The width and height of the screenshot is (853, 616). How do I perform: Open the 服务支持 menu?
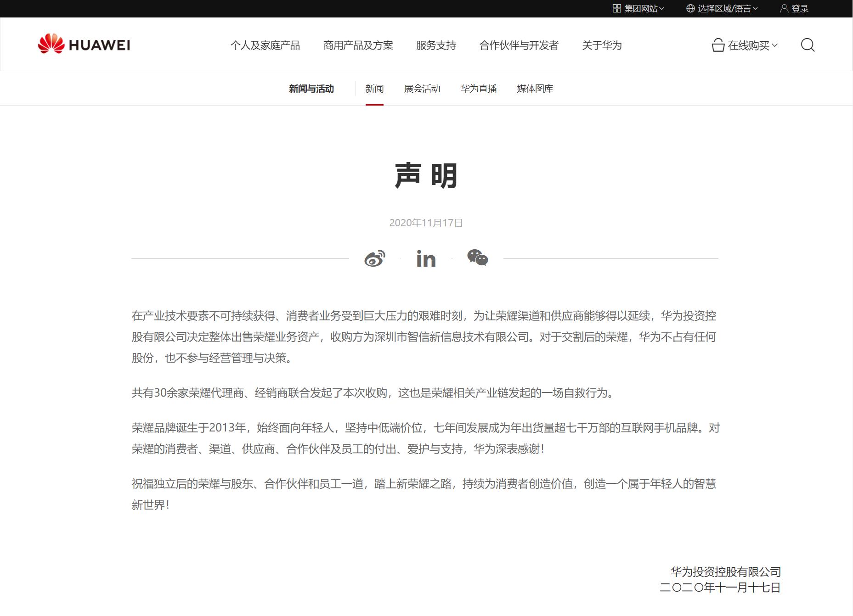point(436,45)
